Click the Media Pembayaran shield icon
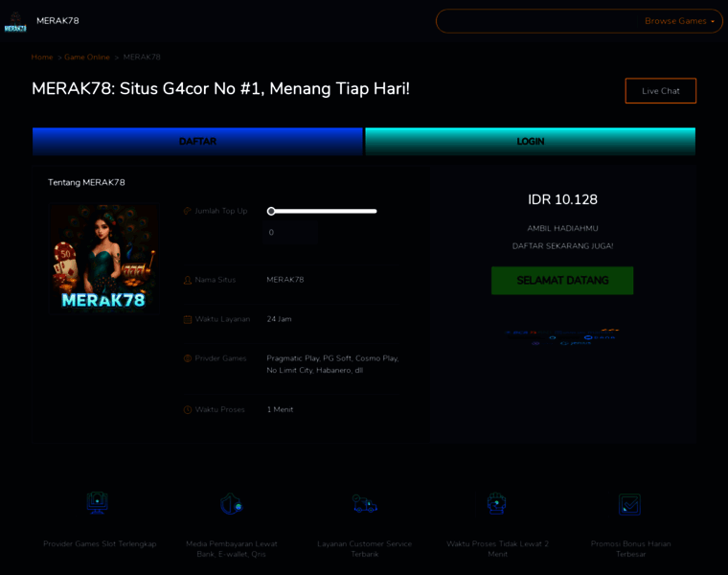 (231, 504)
